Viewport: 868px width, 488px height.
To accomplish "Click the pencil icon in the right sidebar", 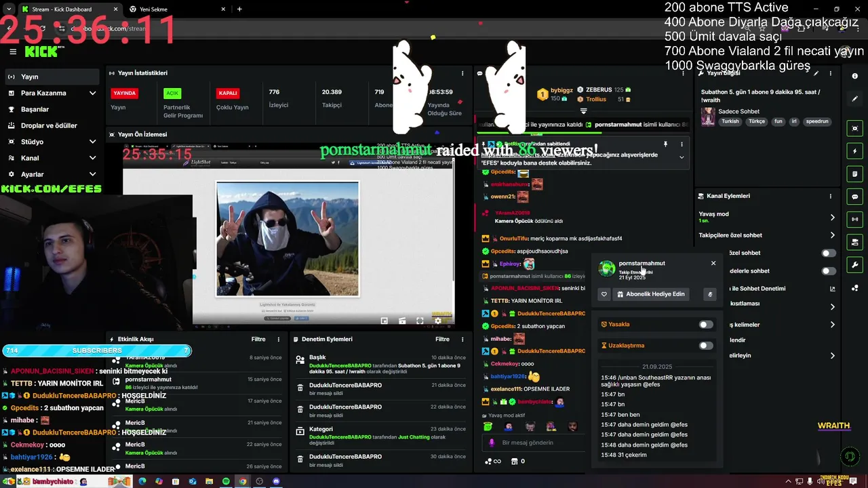I will [855, 99].
